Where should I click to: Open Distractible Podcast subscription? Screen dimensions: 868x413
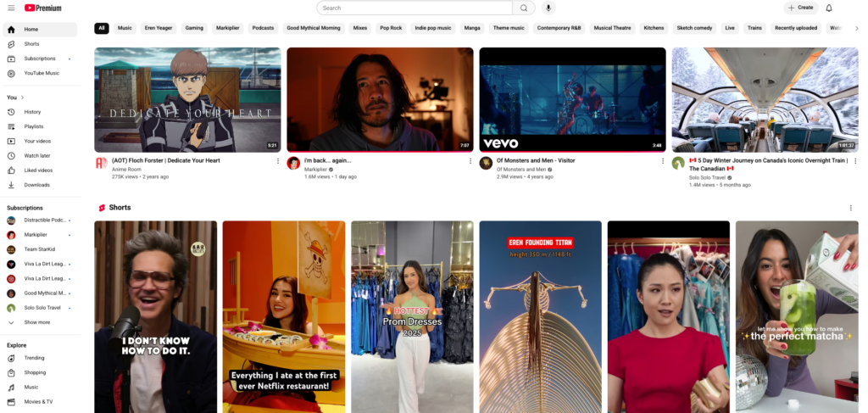pos(40,220)
